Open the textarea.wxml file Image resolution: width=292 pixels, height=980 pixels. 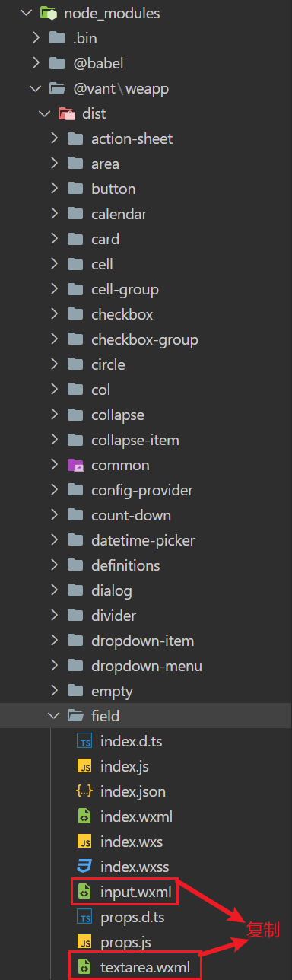coord(146,967)
